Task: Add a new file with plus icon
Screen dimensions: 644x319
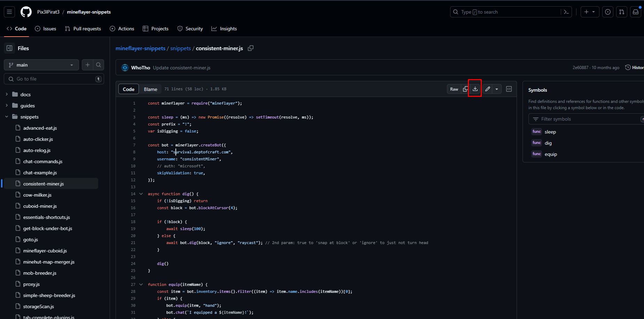Action: click(88, 65)
